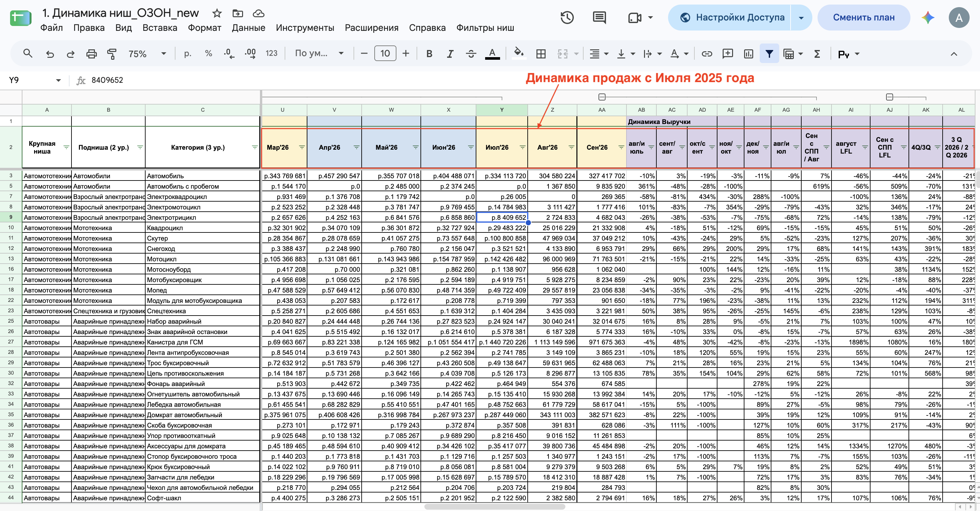Apply percent format to the cell
Image resolution: width=980 pixels, height=511 pixels.
click(209, 54)
